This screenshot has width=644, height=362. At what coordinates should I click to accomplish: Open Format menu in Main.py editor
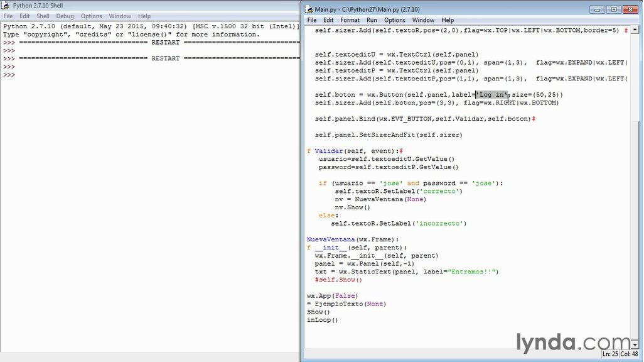(350, 20)
